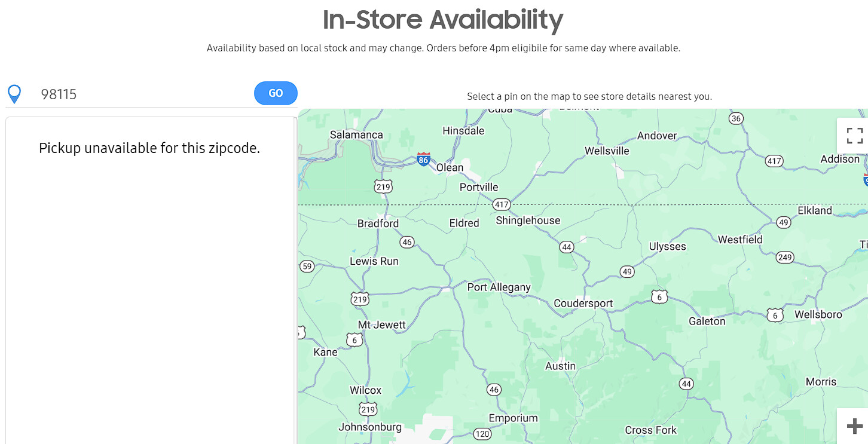The width and height of the screenshot is (868, 444).
Task: Click the Wellsville town label
Action: pos(607,151)
